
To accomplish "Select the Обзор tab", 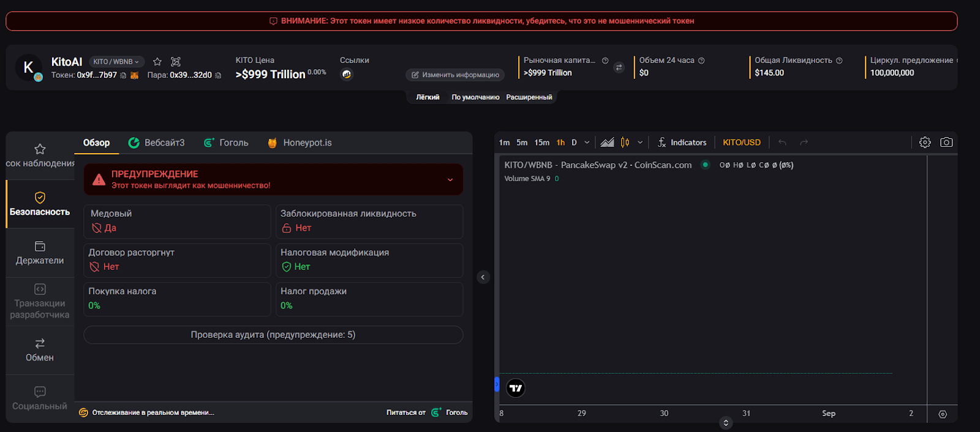I will click(97, 143).
